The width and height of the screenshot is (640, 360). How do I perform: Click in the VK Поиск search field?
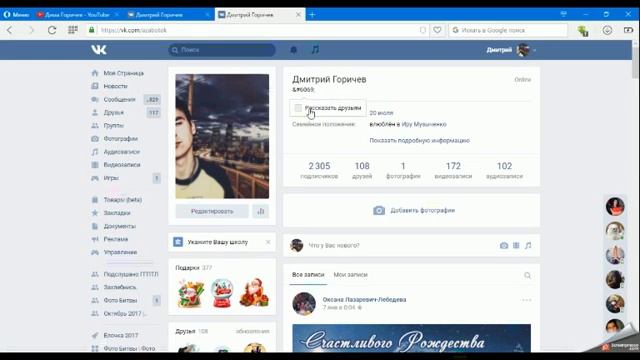click(x=222, y=50)
